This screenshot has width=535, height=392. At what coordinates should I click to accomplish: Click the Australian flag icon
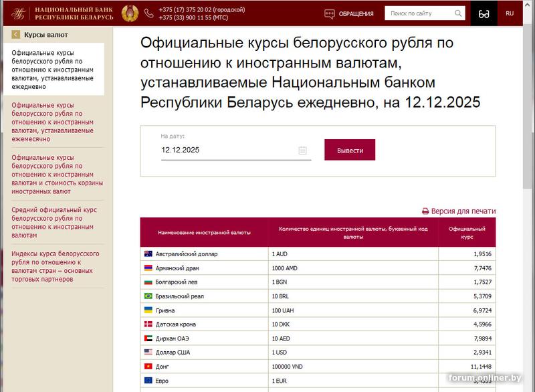148,254
